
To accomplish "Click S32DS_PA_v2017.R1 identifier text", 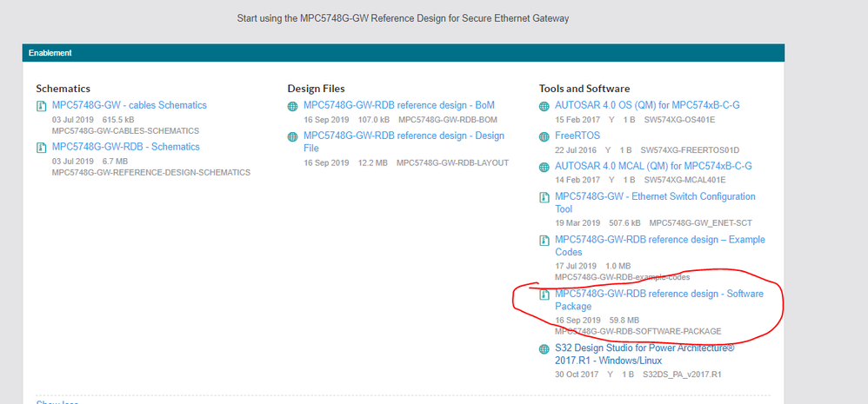I will pos(682,374).
